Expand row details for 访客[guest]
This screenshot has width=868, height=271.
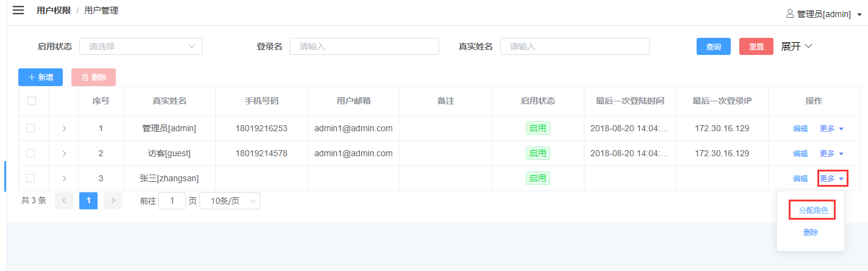(64, 153)
